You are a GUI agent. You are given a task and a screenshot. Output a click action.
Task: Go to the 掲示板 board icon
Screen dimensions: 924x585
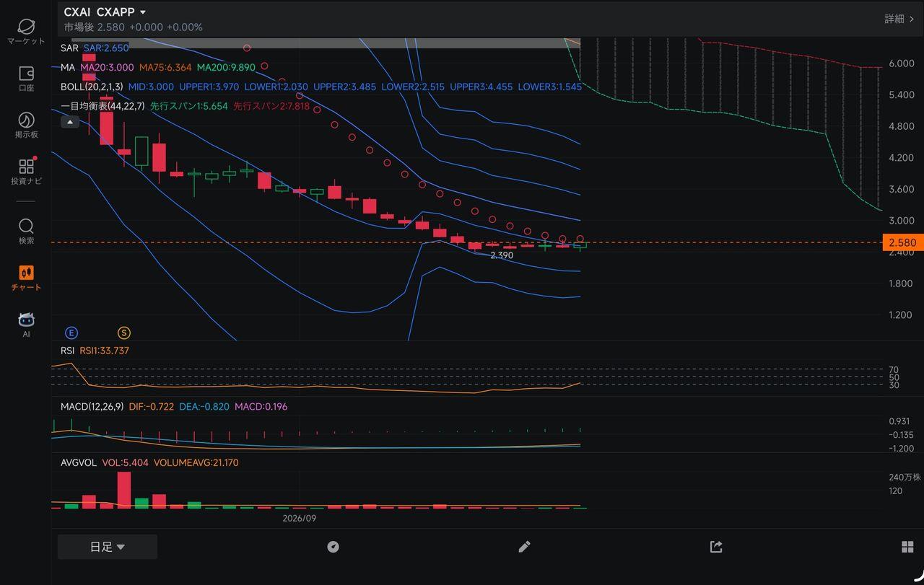26,120
